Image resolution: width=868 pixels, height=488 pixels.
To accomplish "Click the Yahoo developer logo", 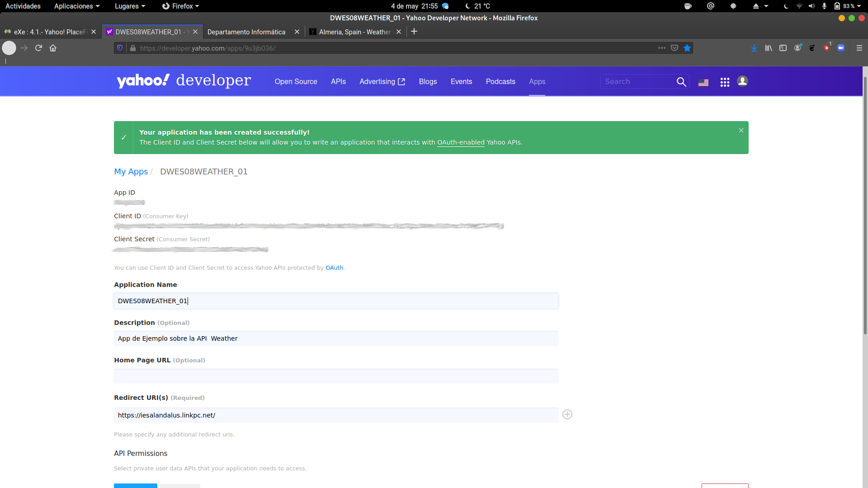I will click(x=184, y=81).
